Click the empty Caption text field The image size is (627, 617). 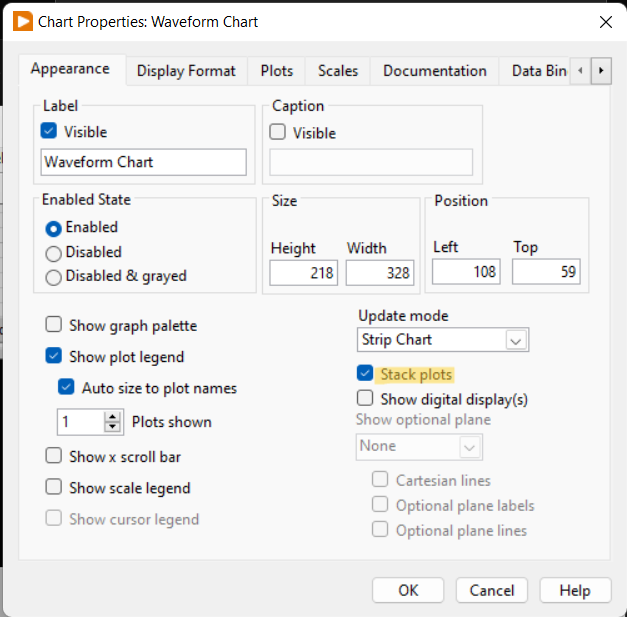pos(371,162)
